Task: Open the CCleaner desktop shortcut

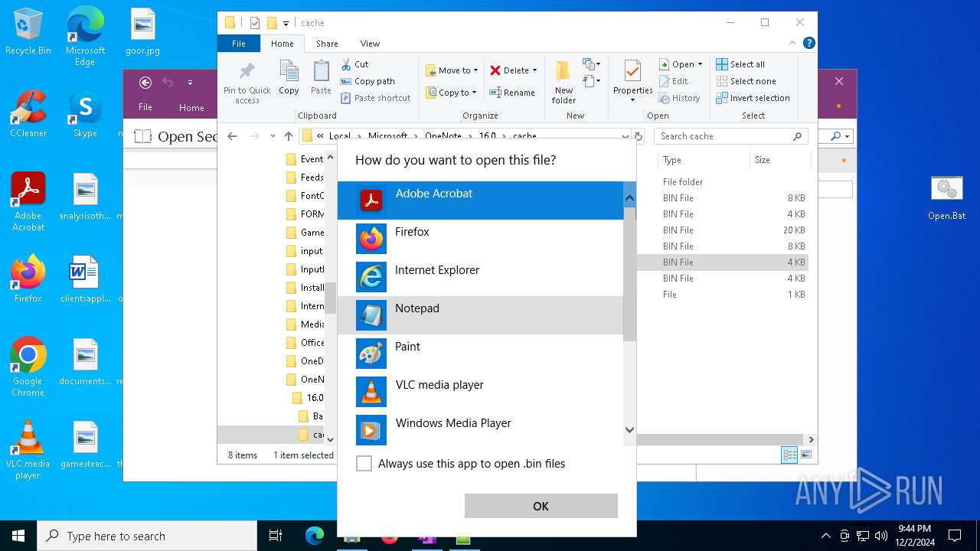Action: pyautogui.click(x=28, y=114)
